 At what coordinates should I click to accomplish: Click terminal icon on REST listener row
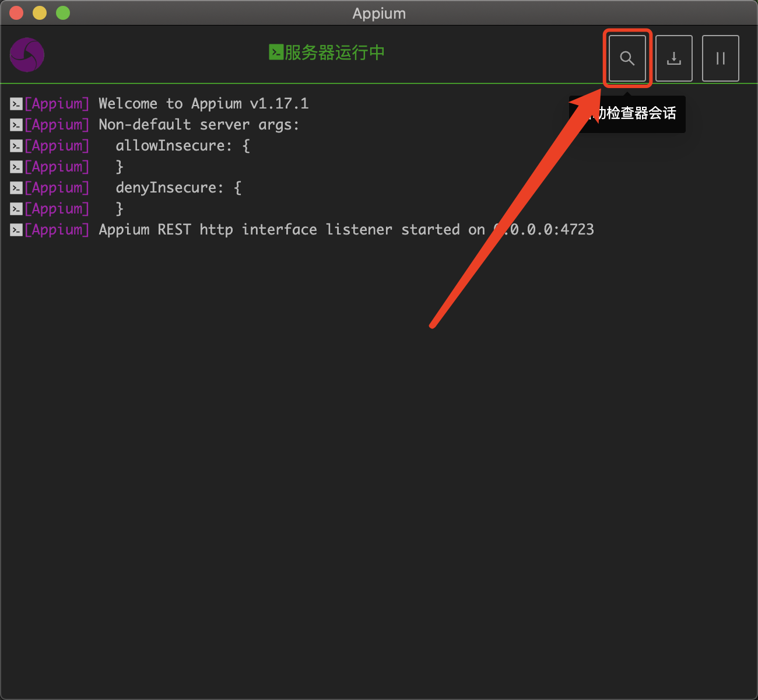point(16,230)
